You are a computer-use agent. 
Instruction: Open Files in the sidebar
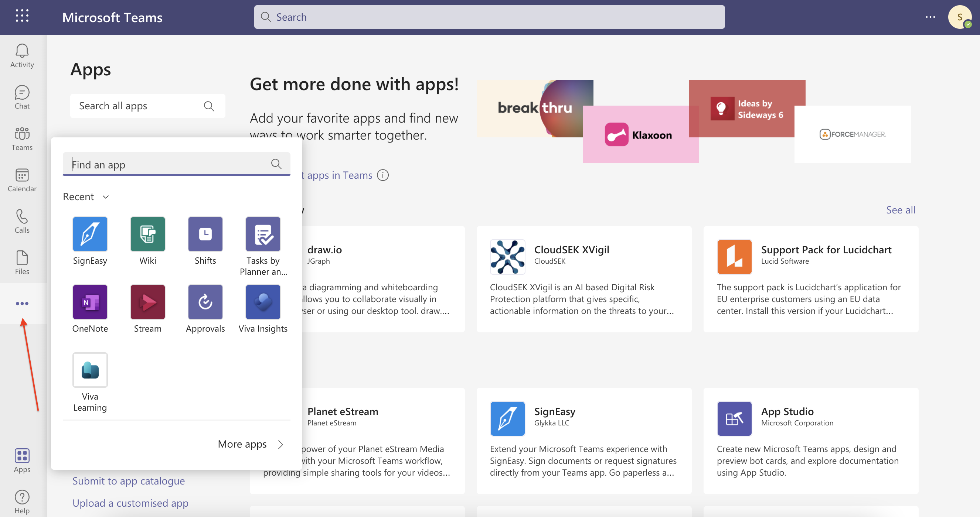click(x=22, y=263)
